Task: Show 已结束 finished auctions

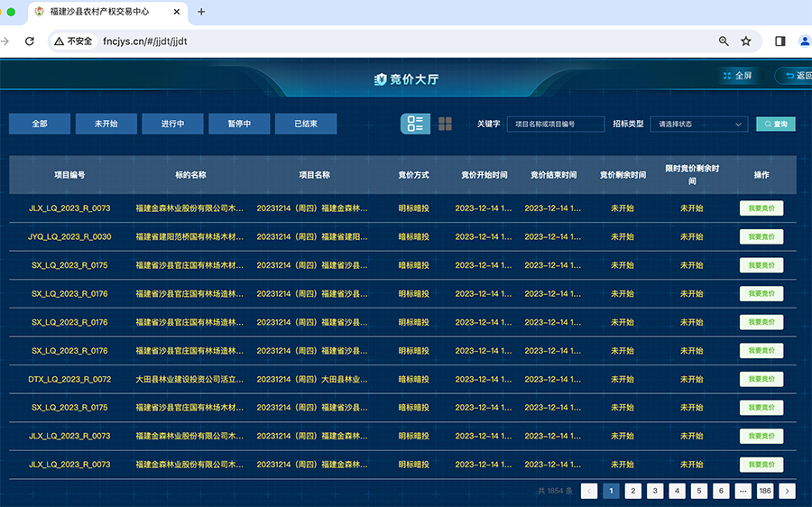Action: [x=306, y=124]
